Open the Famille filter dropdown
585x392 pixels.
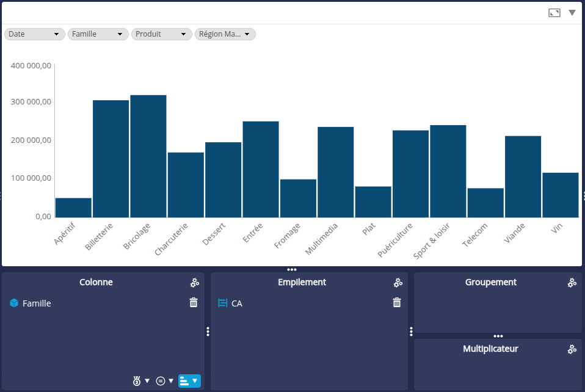coord(98,34)
